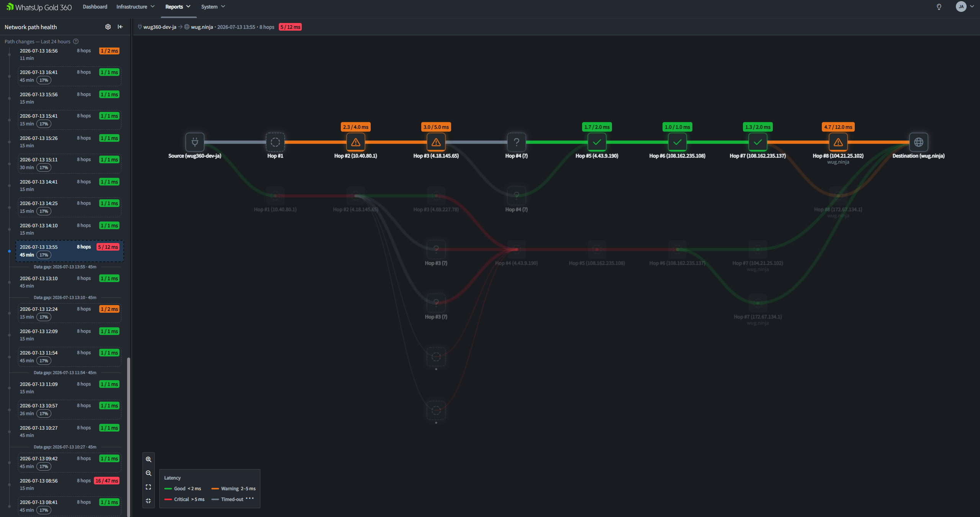Click the WhatsUp Gold 360 logo
The width and height of the screenshot is (980, 517).
click(x=39, y=7)
